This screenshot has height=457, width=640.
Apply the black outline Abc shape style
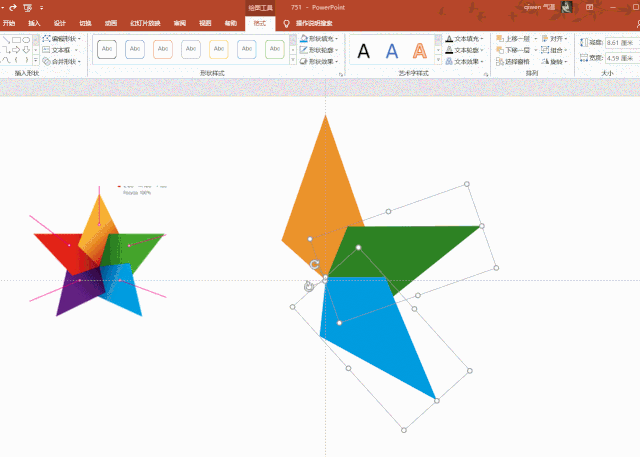(107, 49)
